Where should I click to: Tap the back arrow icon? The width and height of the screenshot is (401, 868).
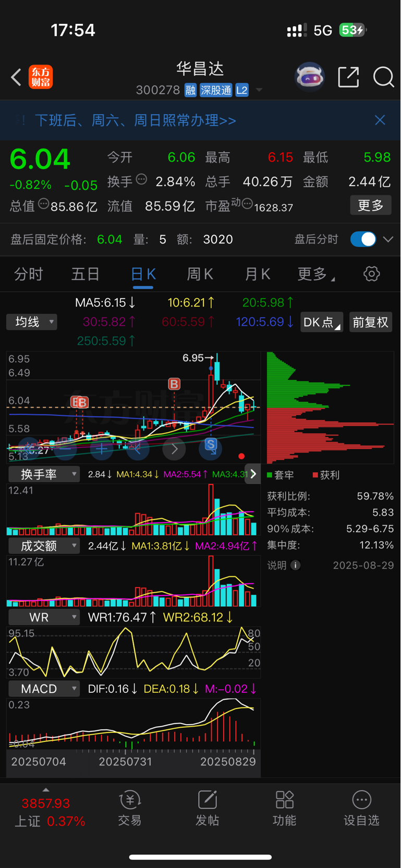[16, 77]
